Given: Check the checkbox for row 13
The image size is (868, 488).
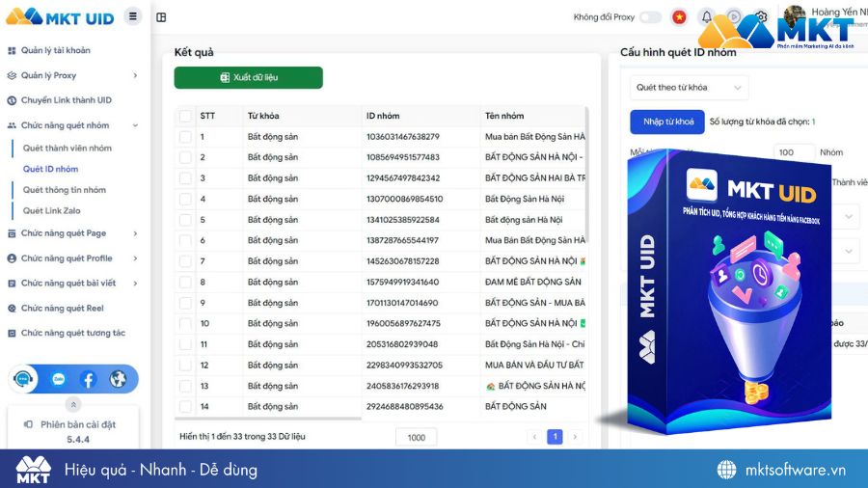Looking at the screenshot, I should click(185, 386).
